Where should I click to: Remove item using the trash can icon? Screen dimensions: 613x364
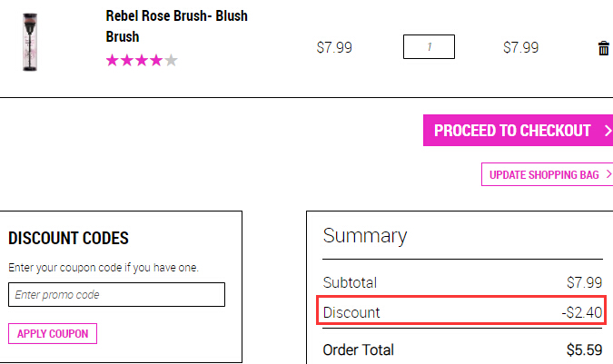tap(604, 48)
